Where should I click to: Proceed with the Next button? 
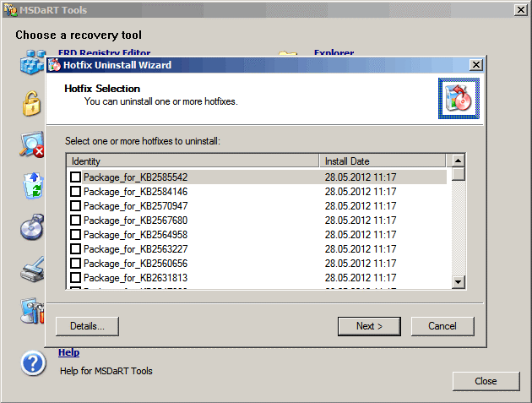[x=369, y=326]
